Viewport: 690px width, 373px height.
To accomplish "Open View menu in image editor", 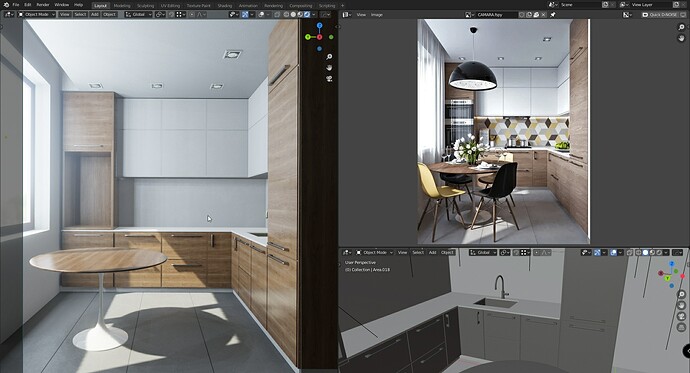I will click(x=361, y=15).
